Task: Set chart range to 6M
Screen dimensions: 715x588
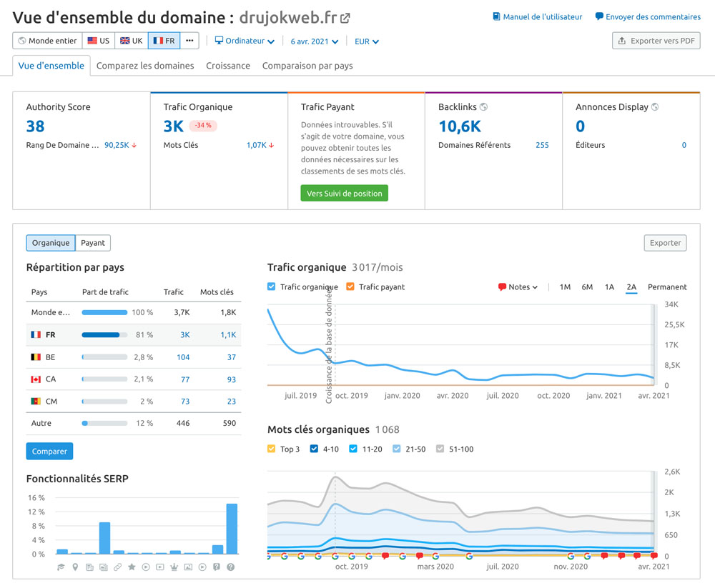Action: pyautogui.click(x=587, y=286)
